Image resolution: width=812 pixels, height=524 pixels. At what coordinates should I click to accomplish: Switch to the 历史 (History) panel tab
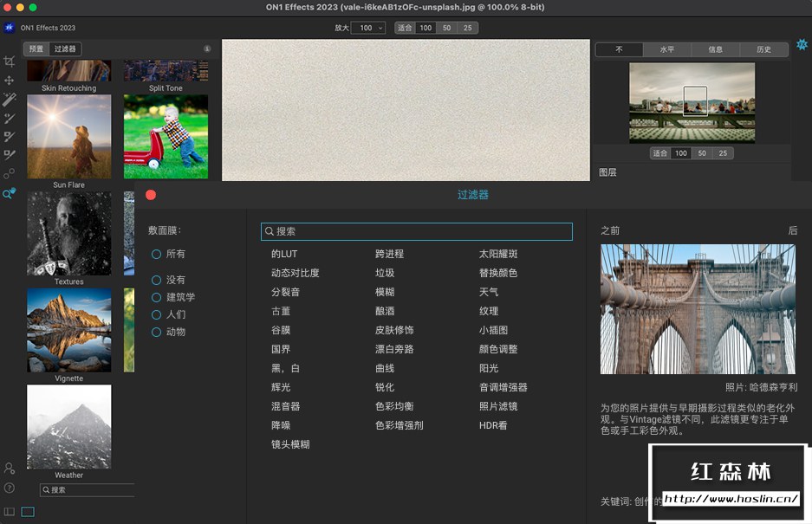[x=763, y=49]
